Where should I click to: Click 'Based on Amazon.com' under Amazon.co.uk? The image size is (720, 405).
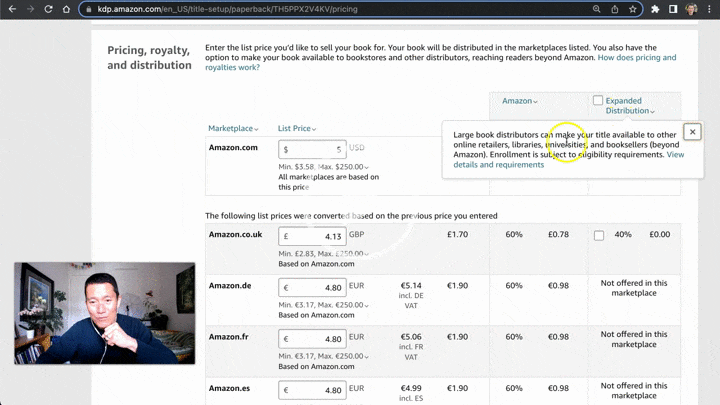click(x=316, y=264)
